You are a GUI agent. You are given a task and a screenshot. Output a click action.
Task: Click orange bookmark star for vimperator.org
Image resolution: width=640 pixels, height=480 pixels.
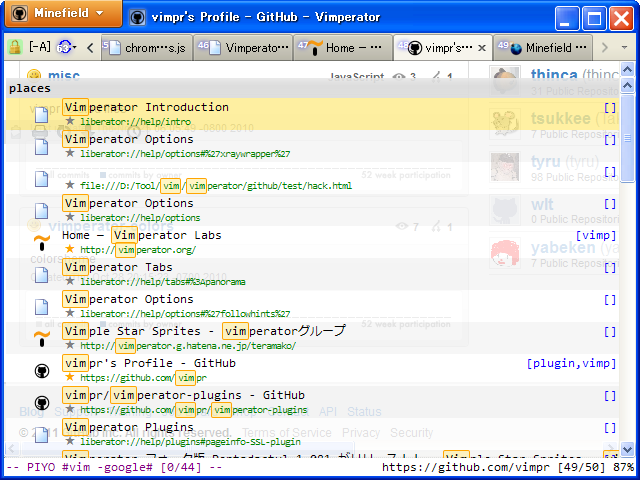pyautogui.click(x=70, y=249)
